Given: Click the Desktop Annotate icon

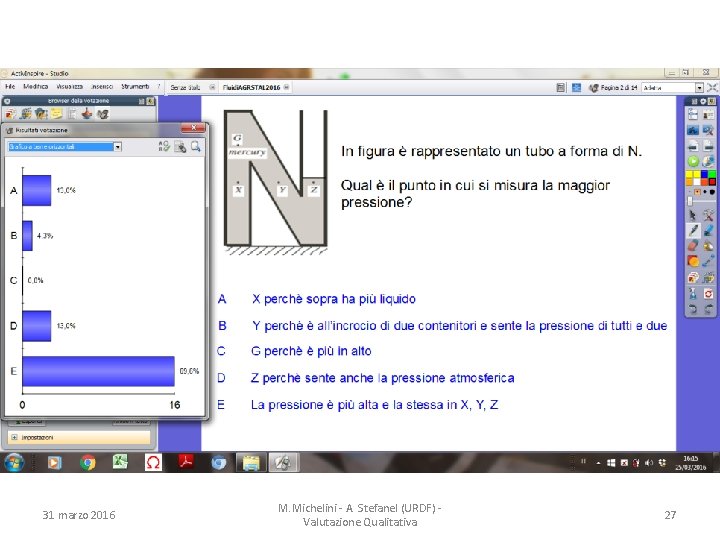Looking at the screenshot, I should (x=693, y=130).
